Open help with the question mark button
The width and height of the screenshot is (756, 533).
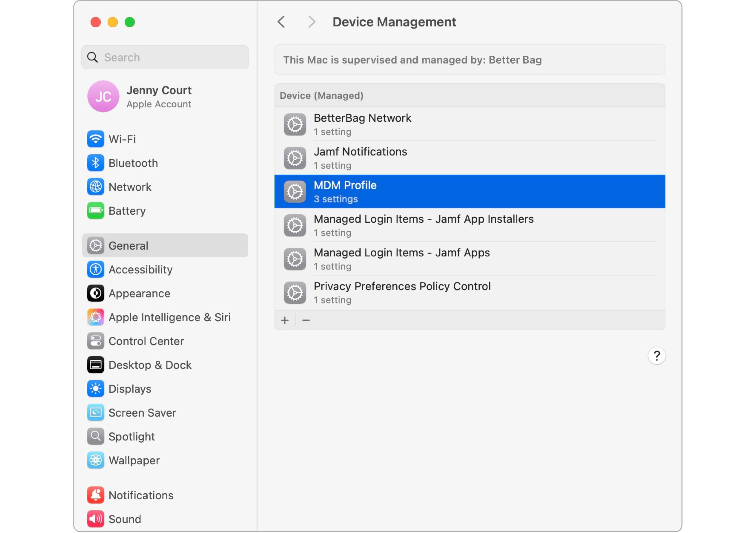[x=657, y=356]
